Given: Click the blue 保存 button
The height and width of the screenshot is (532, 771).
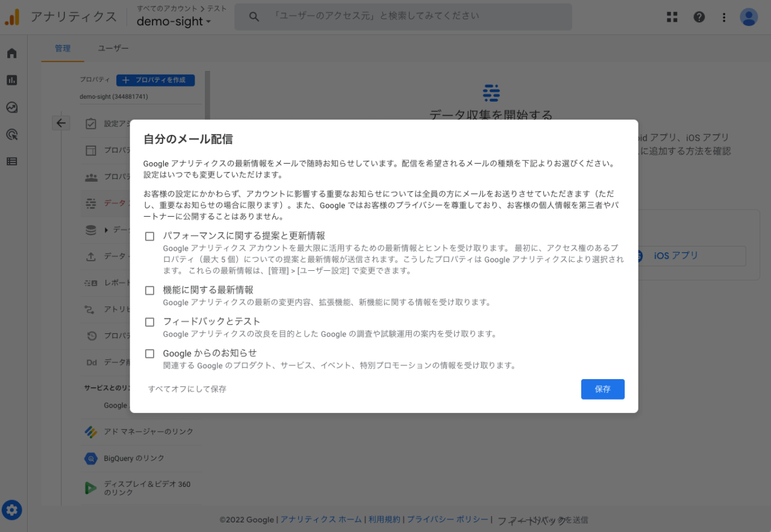Looking at the screenshot, I should click(x=602, y=389).
